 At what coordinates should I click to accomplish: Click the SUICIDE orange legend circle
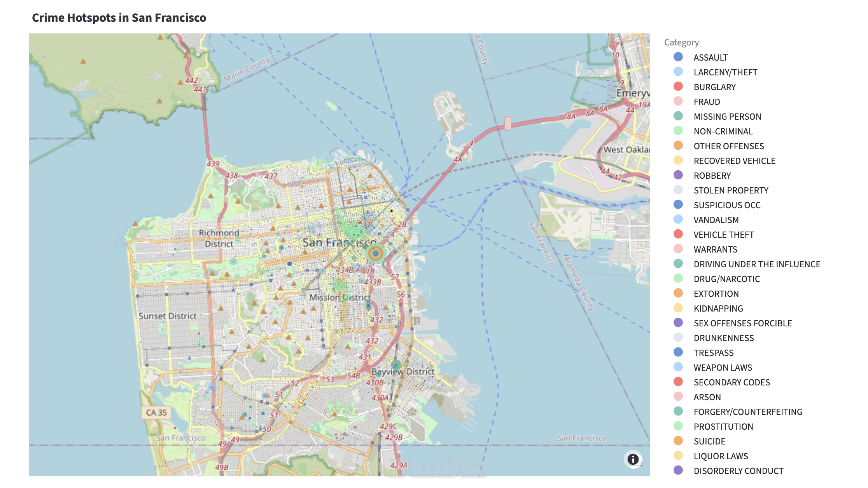(678, 441)
